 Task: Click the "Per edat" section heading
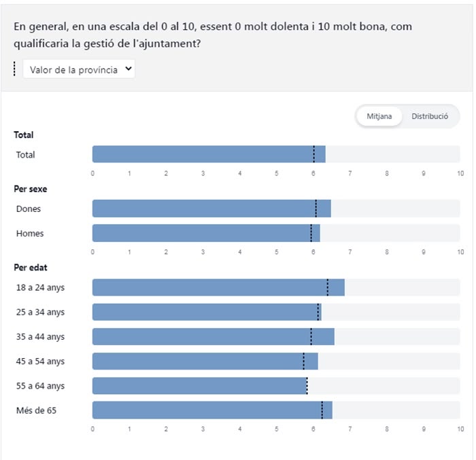(31, 268)
